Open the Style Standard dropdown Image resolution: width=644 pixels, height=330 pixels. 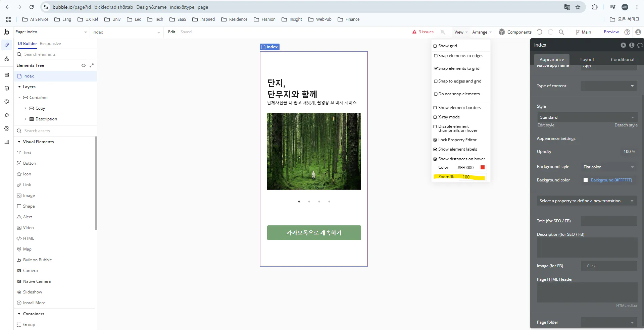(587, 117)
